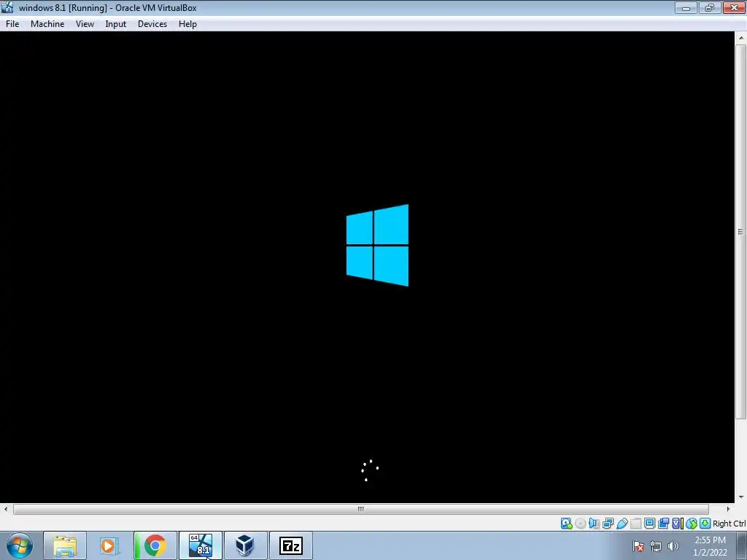The width and height of the screenshot is (747, 560).
Task: Click the optical disc status icon
Action: click(x=580, y=524)
